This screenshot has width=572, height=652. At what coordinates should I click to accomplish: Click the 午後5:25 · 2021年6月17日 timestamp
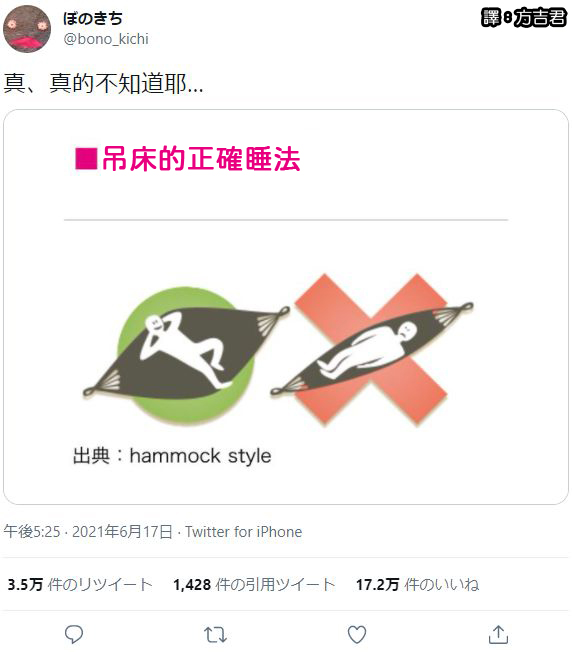[x=88, y=531]
